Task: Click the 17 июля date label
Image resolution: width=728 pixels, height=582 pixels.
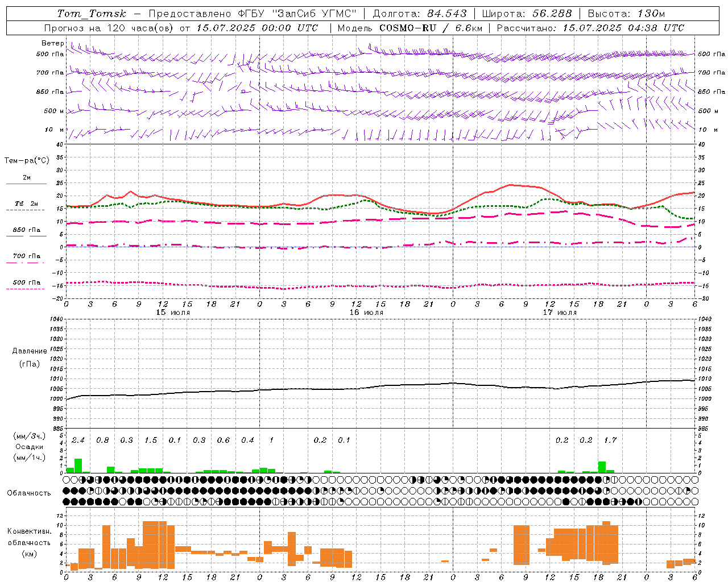Action: tap(560, 313)
